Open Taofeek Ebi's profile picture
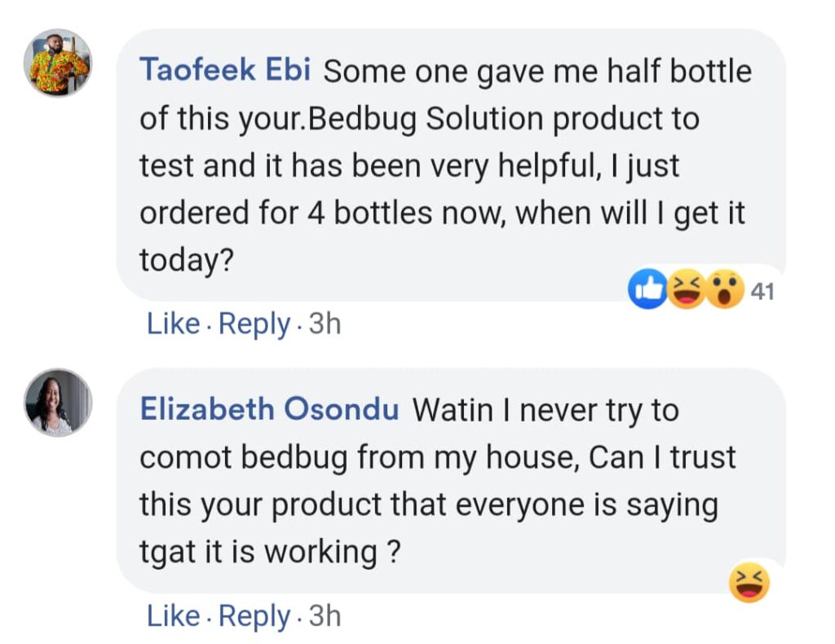 click(60, 63)
